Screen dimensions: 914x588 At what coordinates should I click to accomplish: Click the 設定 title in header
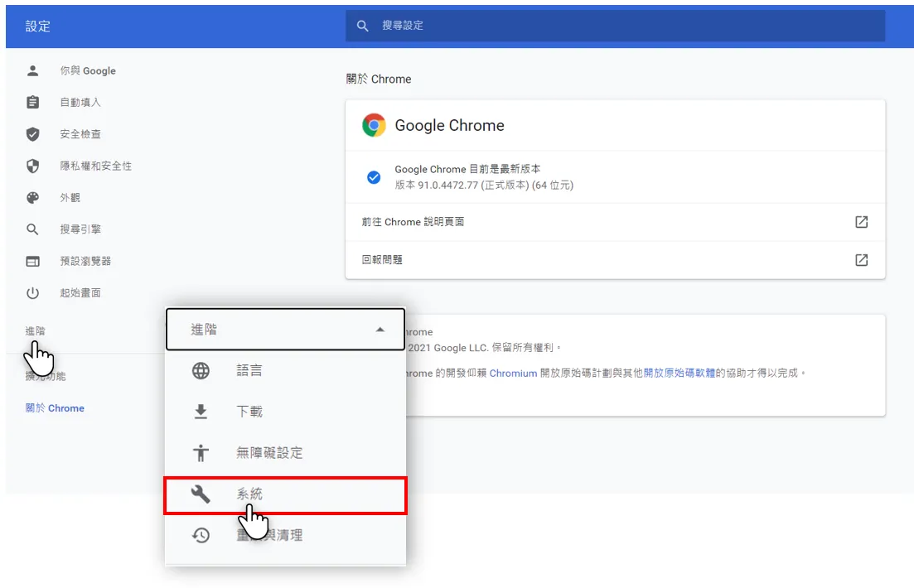coord(38,27)
